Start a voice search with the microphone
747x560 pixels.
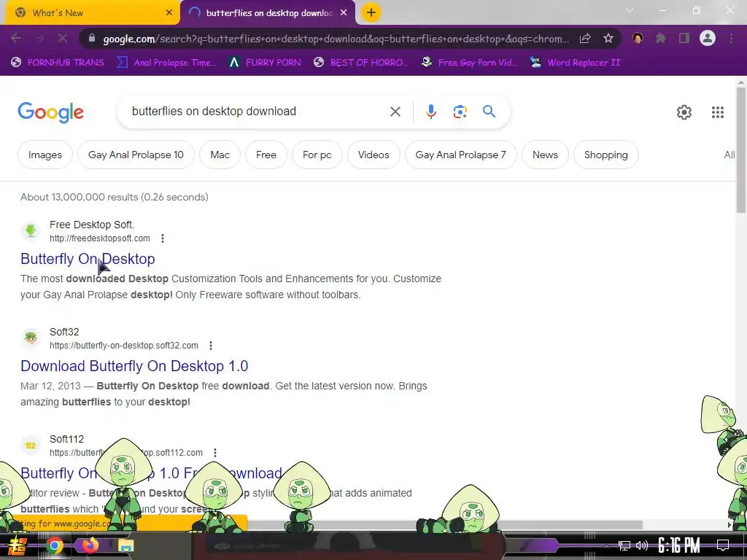point(430,112)
